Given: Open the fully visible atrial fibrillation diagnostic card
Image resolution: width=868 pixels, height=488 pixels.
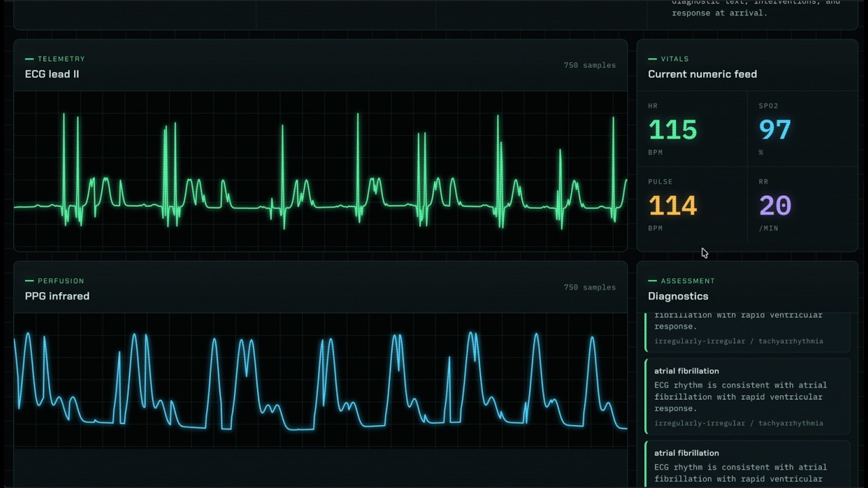Looking at the screenshot, I should (747, 396).
